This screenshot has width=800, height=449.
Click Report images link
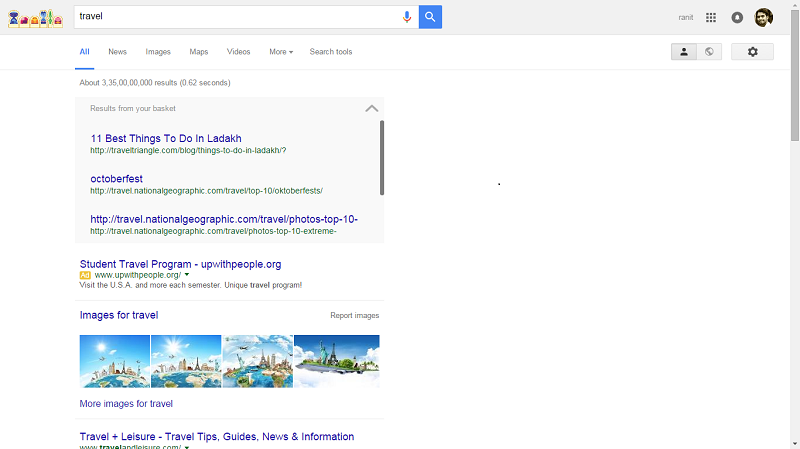point(355,315)
